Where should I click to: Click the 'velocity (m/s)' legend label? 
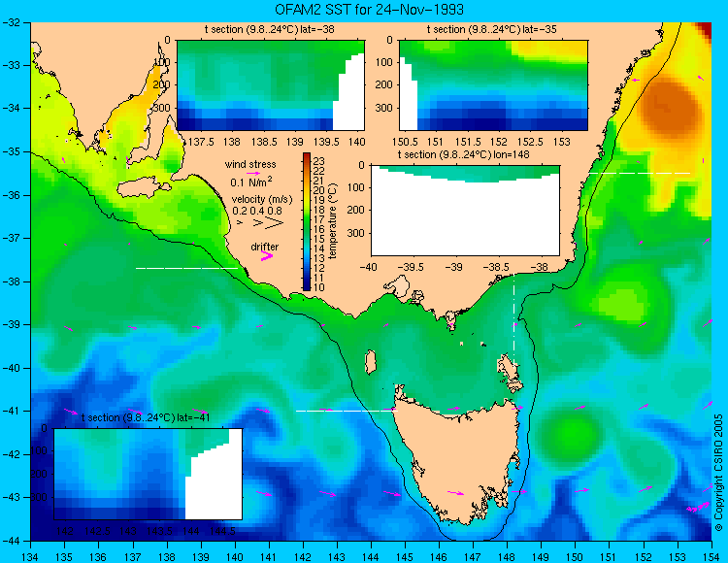tap(262, 200)
